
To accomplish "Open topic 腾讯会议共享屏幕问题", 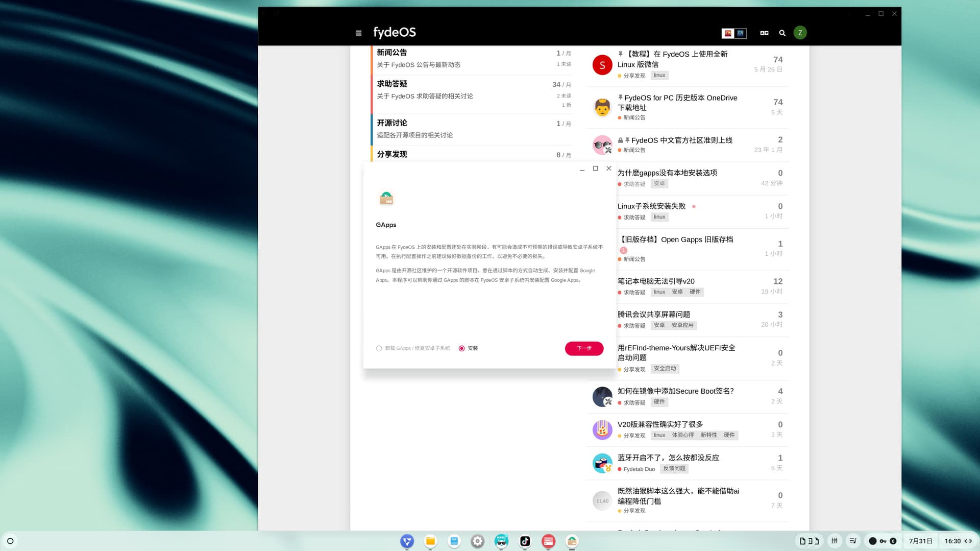I will coord(653,314).
